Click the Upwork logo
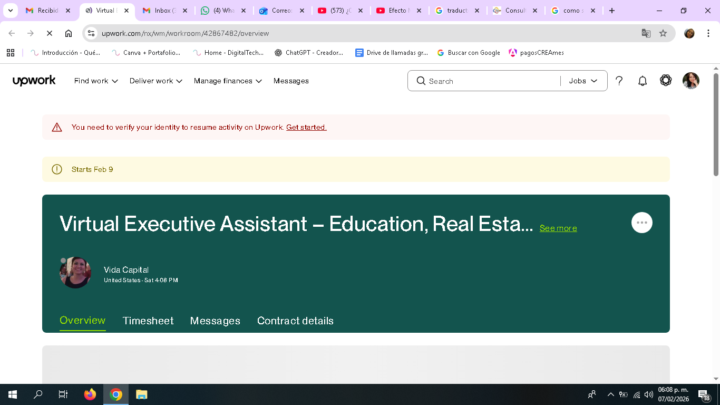The height and width of the screenshot is (405, 720). (34, 81)
